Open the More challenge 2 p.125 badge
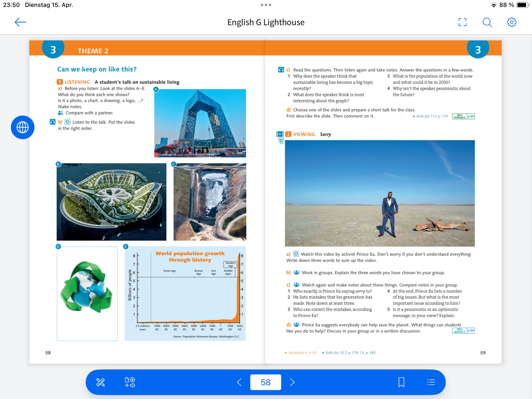The width and height of the screenshot is (532, 399). click(x=463, y=116)
